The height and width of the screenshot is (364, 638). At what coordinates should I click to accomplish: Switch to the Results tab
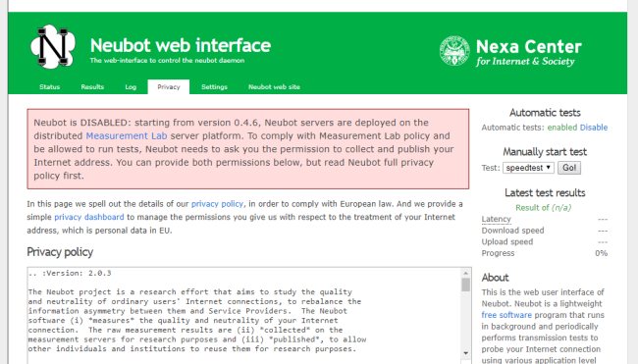92,87
